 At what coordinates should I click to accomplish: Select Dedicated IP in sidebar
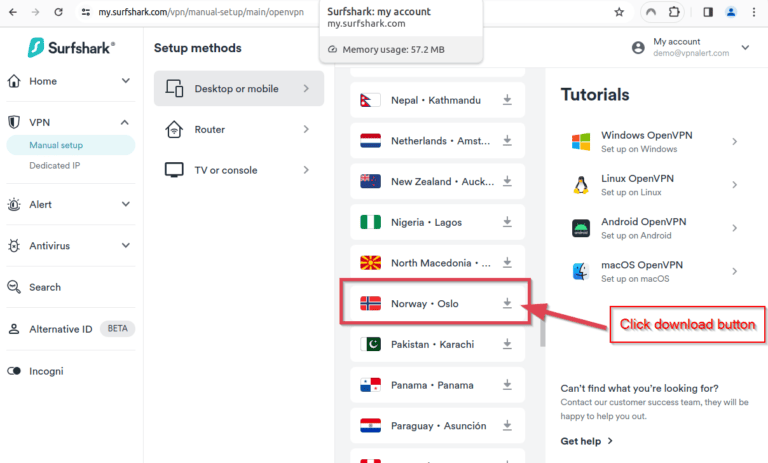55,165
